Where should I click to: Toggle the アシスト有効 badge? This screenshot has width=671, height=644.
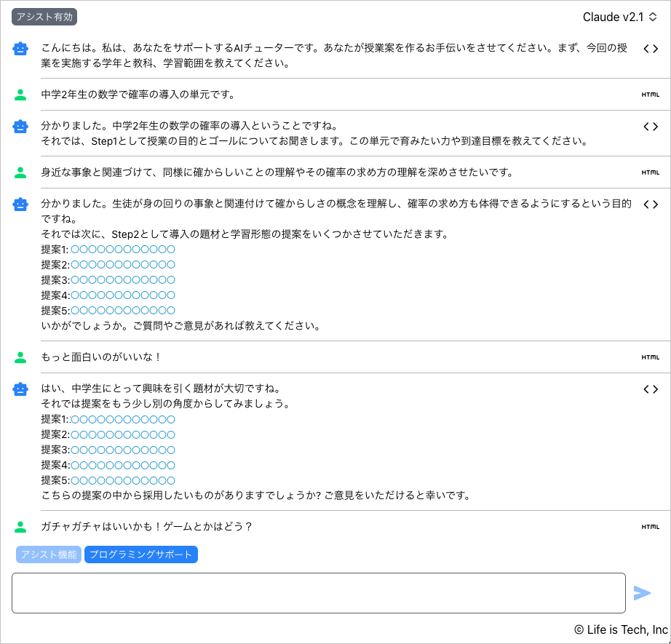pyautogui.click(x=44, y=16)
